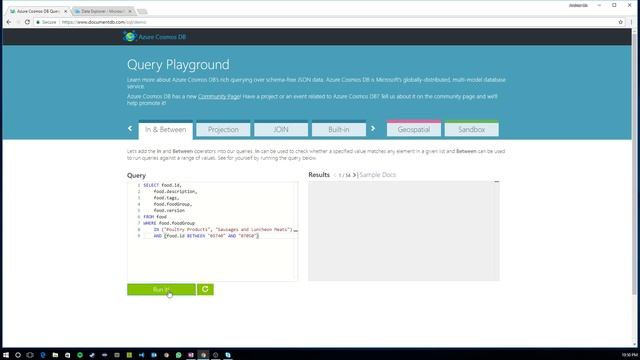
Task: Click the Secure padlock indicator
Action: point(46,22)
